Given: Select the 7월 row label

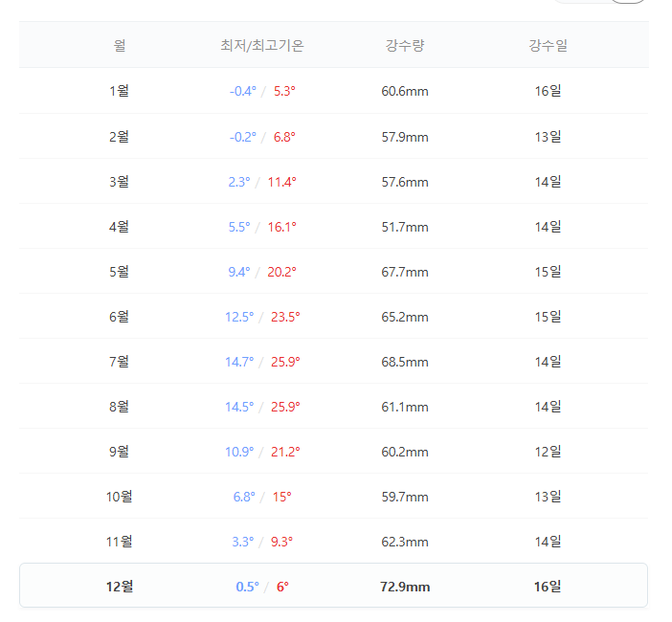Looking at the screenshot, I should coord(119,362).
